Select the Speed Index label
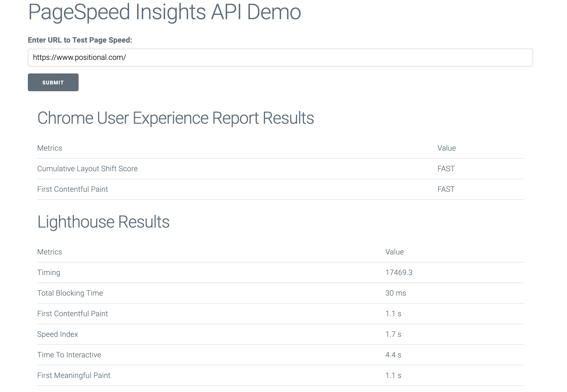Image resolution: width=567 pixels, height=392 pixels. [58, 334]
